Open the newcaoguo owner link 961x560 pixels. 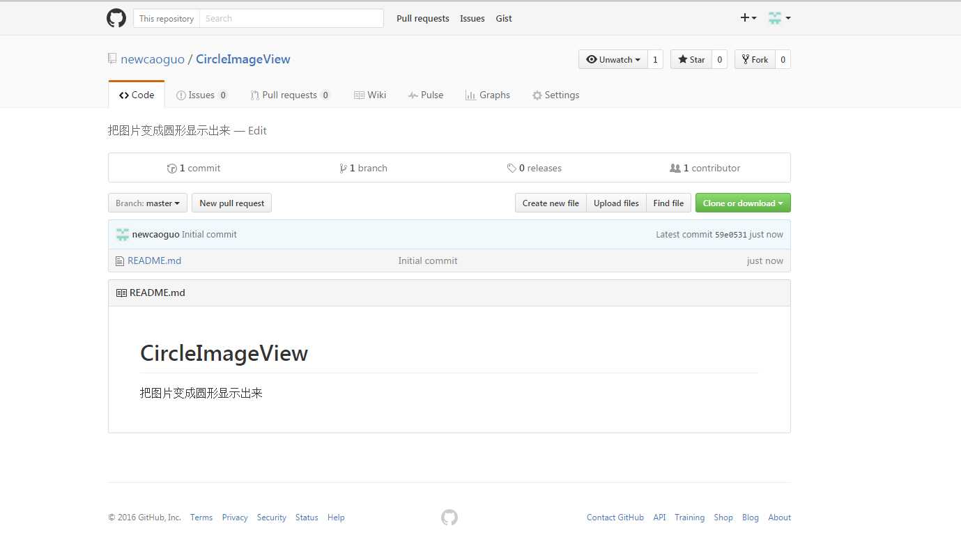pyautogui.click(x=153, y=59)
